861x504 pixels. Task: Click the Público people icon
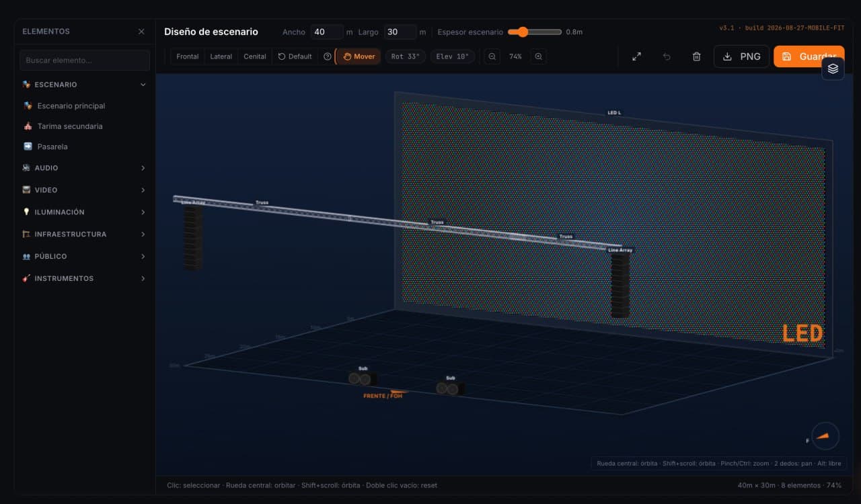pyautogui.click(x=26, y=257)
